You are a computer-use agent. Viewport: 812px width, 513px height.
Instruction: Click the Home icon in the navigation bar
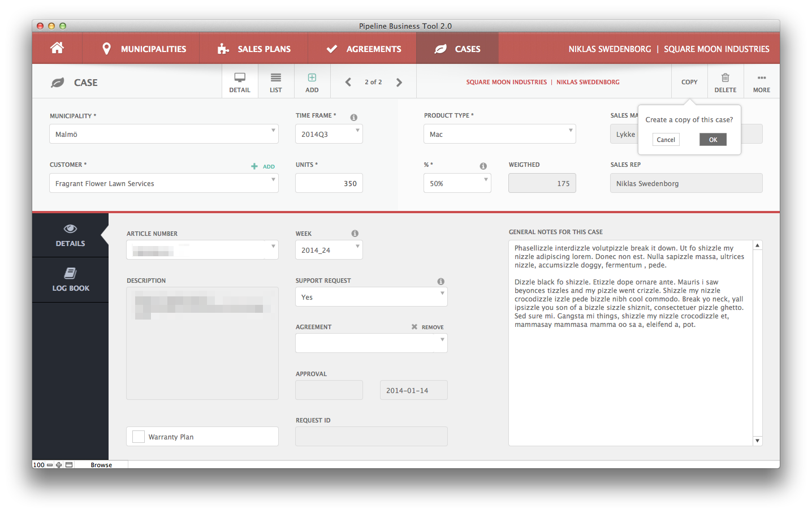(x=57, y=48)
